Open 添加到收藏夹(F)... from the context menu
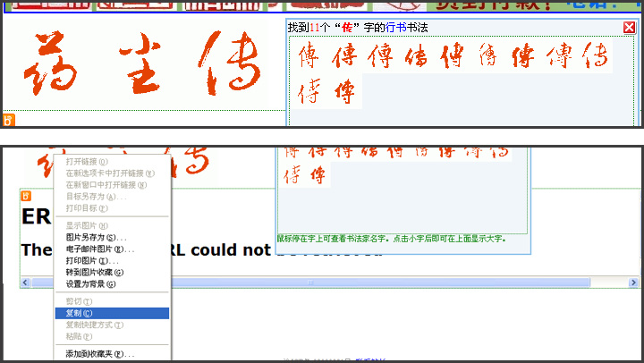This screenshot has height=363, width=644. click(x=95, y=354)
